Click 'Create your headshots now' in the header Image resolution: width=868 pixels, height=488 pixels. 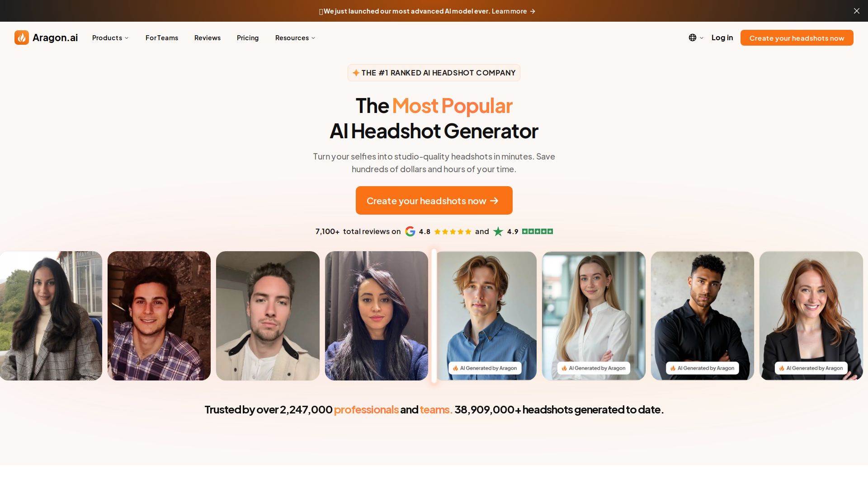pyautogui.click(x=797, y=38)
